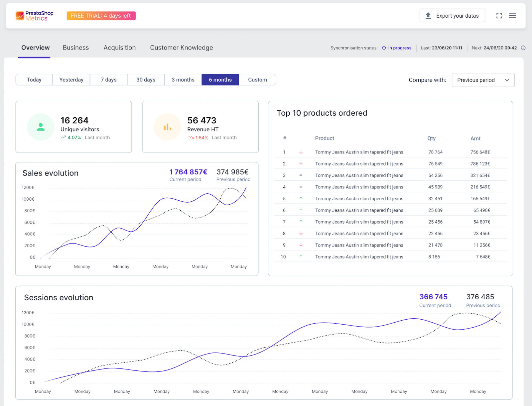
Task: Click the red down arrow in product row 1
Action: point(301,152)
